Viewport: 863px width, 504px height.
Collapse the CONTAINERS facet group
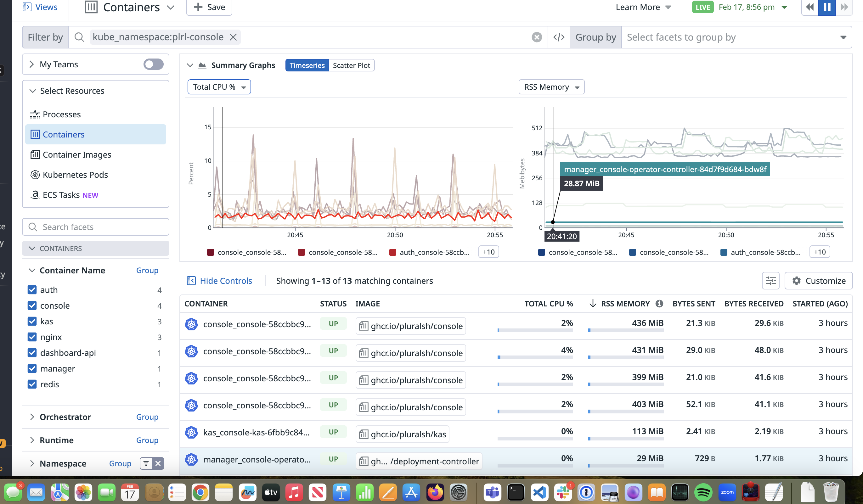click(x=32, y=248)
